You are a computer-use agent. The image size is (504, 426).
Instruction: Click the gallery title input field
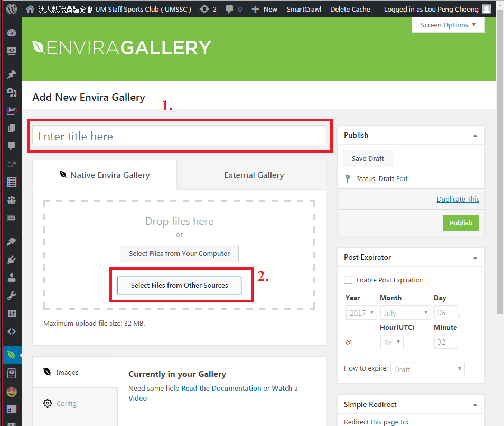179,136
